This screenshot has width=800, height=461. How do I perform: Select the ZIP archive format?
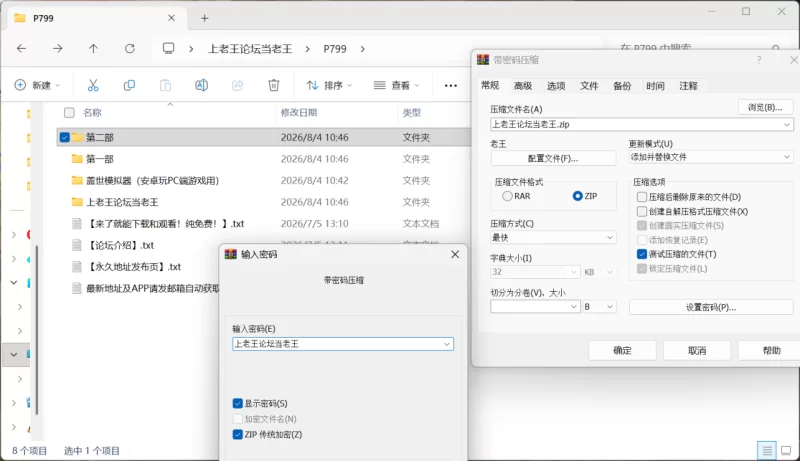[x=578, y=196]
